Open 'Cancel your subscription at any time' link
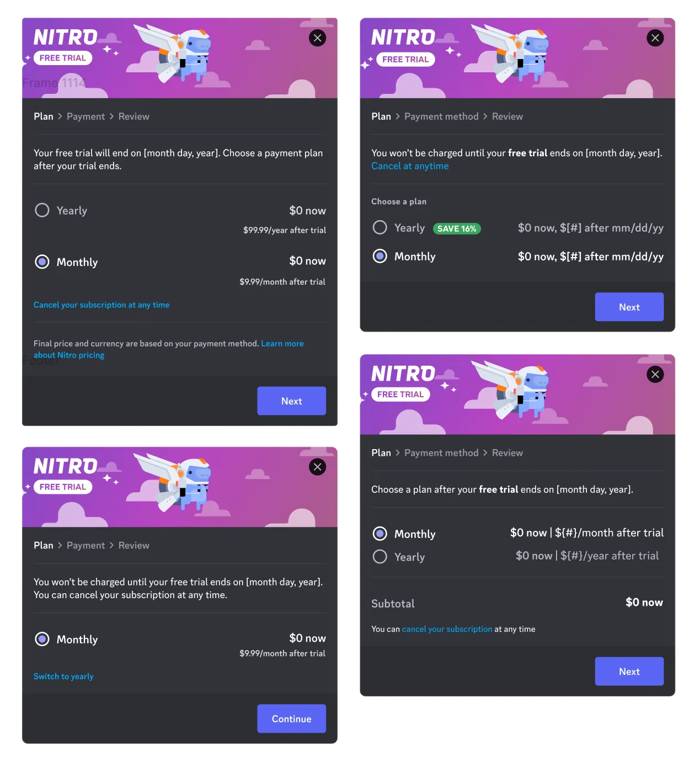 click(101, 305)
